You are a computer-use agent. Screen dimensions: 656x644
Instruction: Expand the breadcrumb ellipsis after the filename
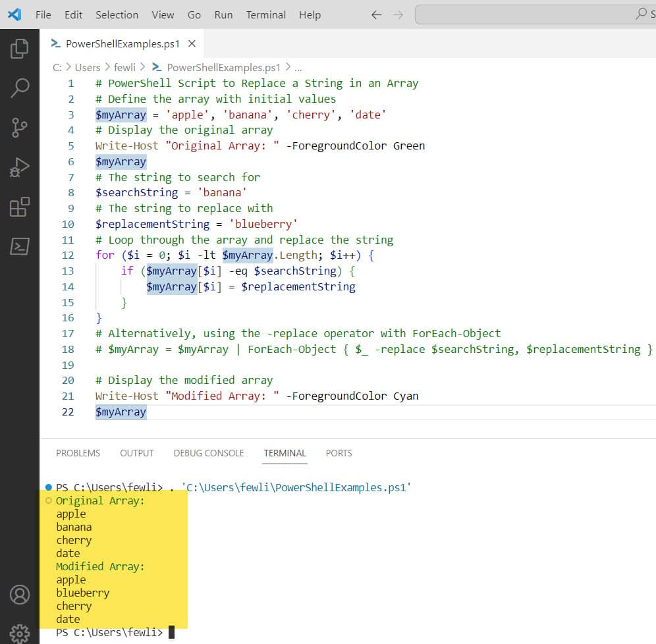pyautogui.click(x=298, y=67)
